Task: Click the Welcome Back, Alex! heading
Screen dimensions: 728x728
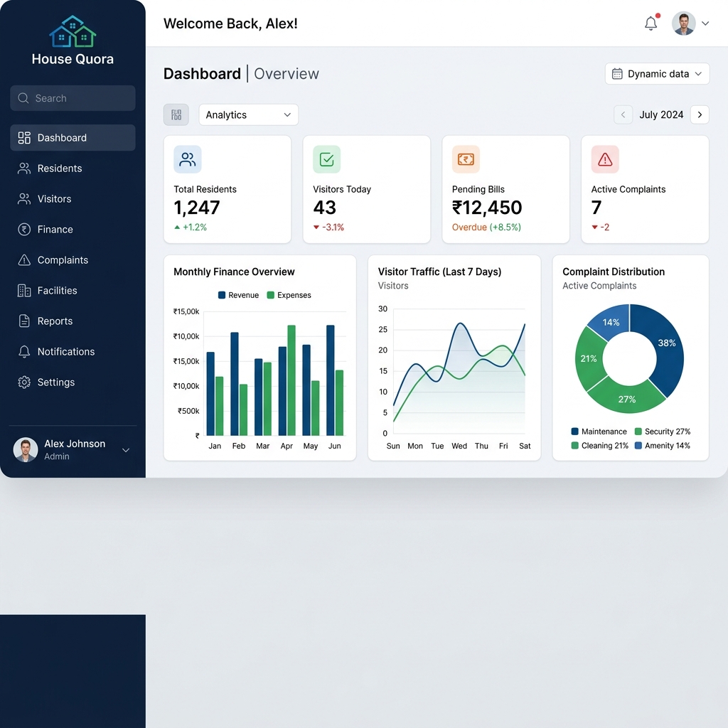Action: coord(230,23)
